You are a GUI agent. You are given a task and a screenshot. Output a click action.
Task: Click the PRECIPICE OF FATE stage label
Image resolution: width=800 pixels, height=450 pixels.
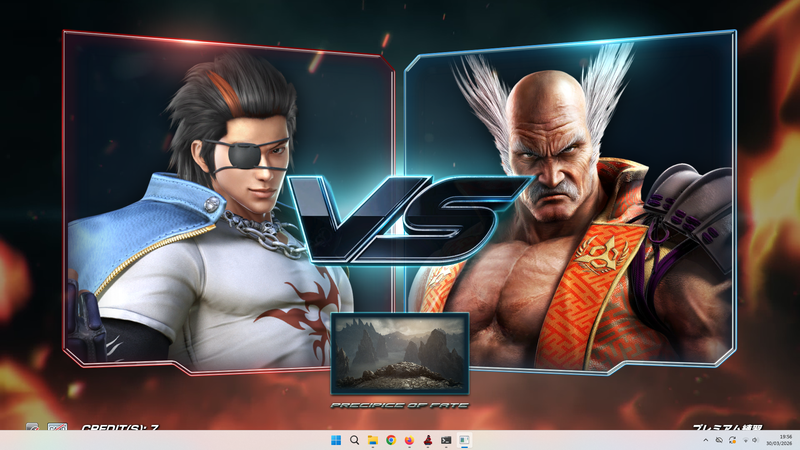coord(400,406)
